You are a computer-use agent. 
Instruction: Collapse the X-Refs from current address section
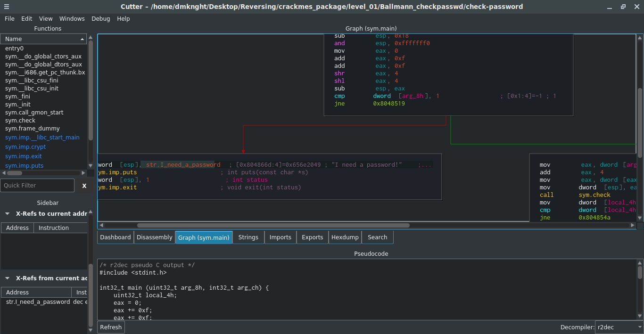7,278
